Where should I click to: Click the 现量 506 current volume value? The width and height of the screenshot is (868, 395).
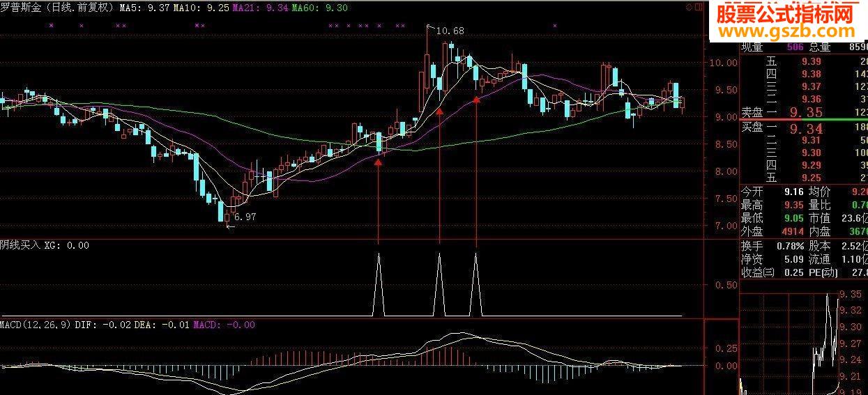coord(794,47)
